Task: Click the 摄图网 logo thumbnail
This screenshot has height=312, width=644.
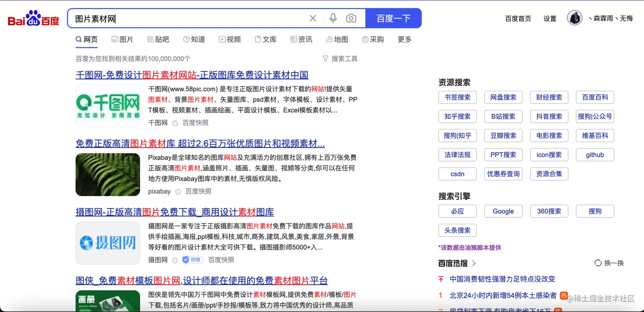Action: pyautogui.click(x=108, y=243)
